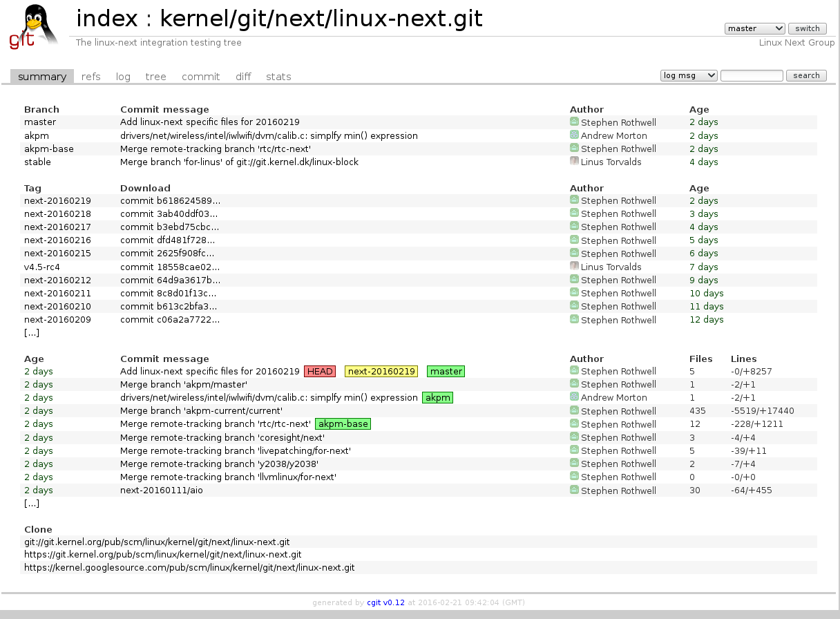Click the '-5519/+17440' lines value
The image size is (840, 619).
pyautogui.click(x=763, y=411)
